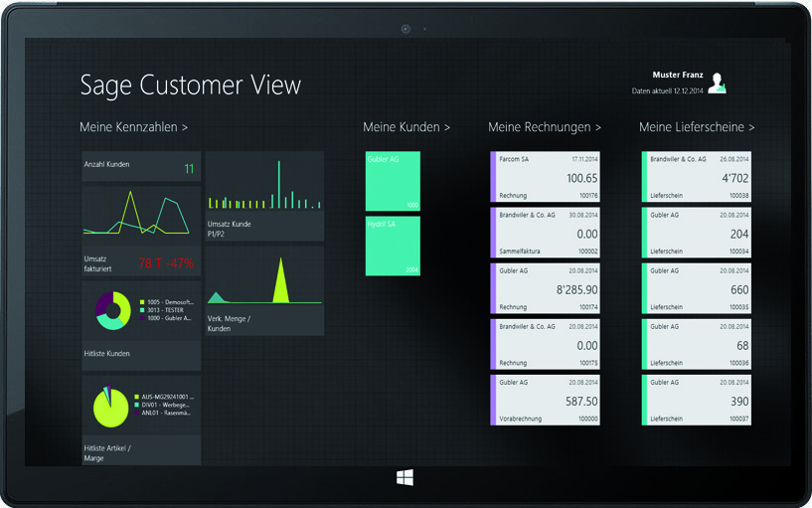This screenshot has width=812, height=508.
Task: Click the DIV01 - Werbege... legend entry
Action: pos(162,405)
